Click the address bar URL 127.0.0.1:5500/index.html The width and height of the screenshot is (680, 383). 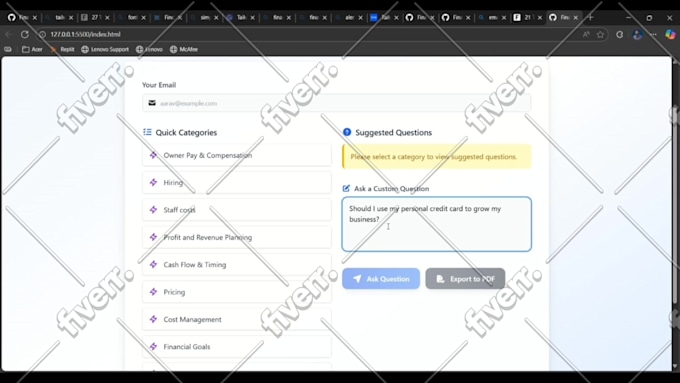pos(85,34)
